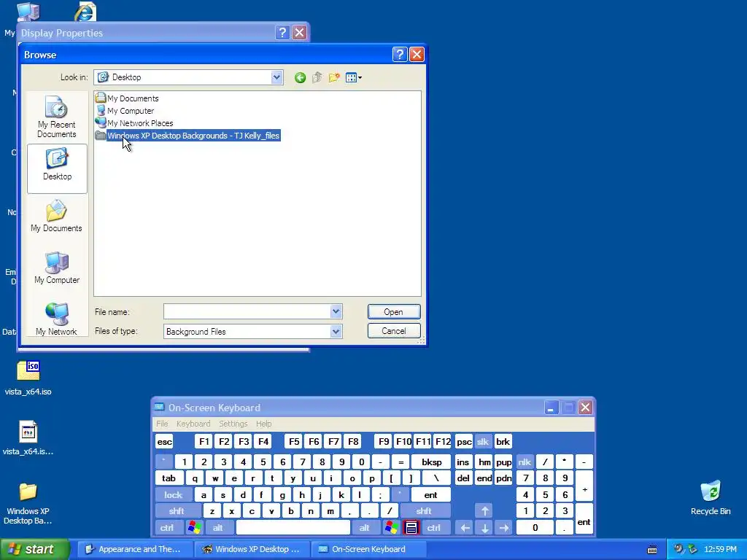
Task: Click the right arrow key
Action: (504, 528)
